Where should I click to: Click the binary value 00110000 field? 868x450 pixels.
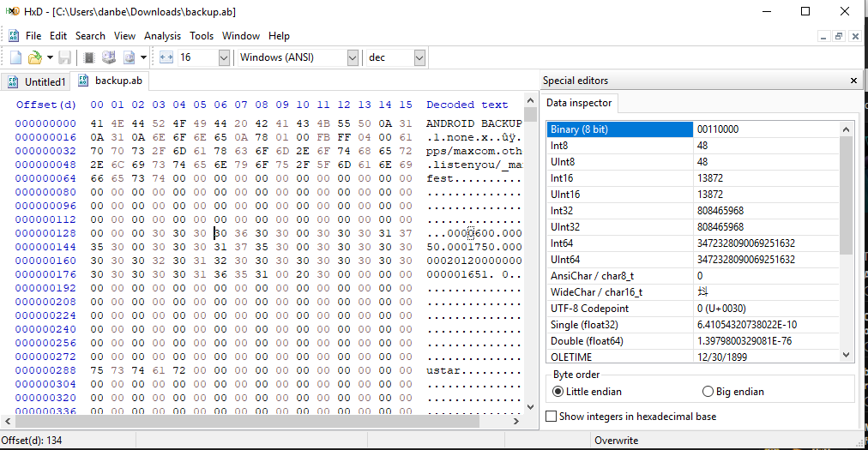point(766,129)
